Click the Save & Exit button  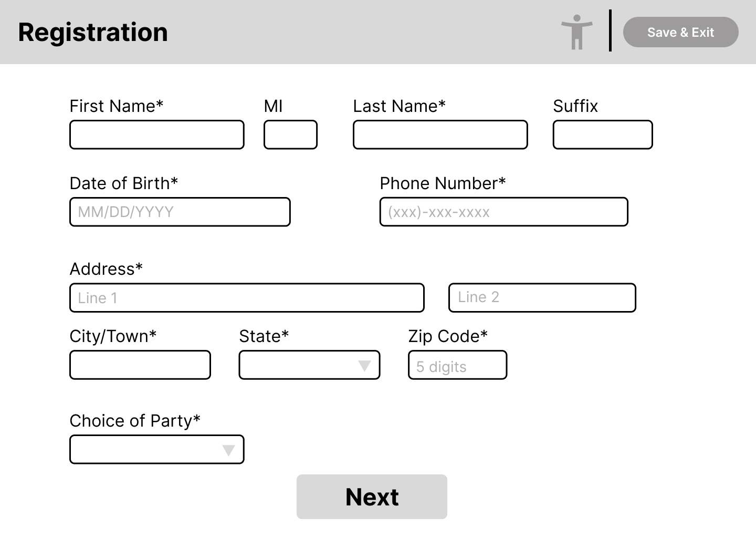point(680,32)
